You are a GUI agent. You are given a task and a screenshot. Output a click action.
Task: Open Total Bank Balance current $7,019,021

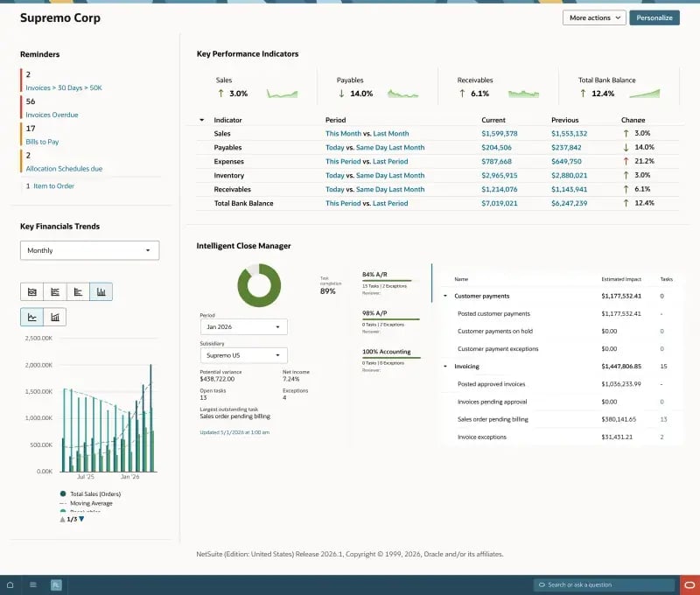point(500,203)
